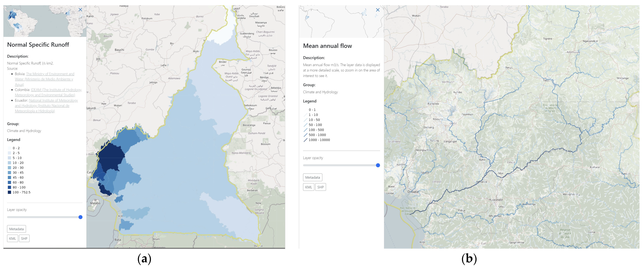Open Ecuador National Institute of Meteorology link
The height and width of the screenshot is (268, 644).
pos(53,101)
